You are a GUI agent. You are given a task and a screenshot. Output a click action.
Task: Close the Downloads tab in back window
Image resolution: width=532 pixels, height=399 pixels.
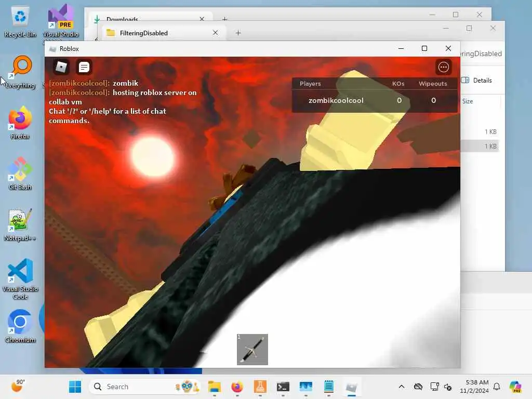coord(202,19)
